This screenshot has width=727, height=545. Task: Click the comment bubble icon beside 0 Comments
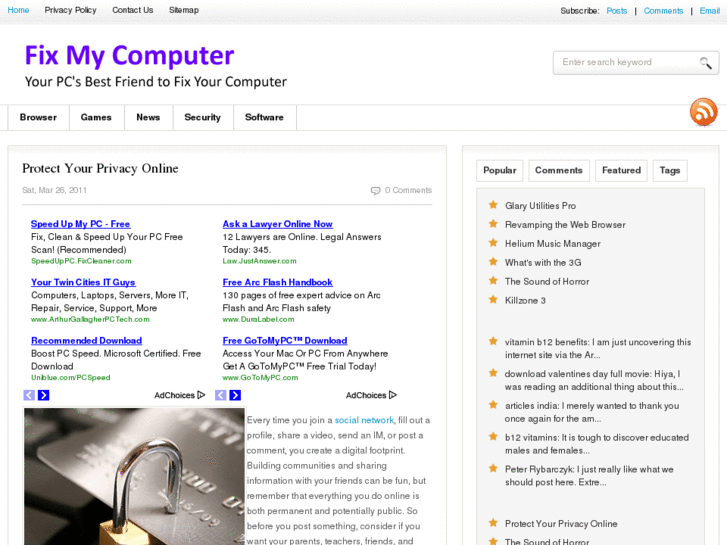tap(375, 191)
